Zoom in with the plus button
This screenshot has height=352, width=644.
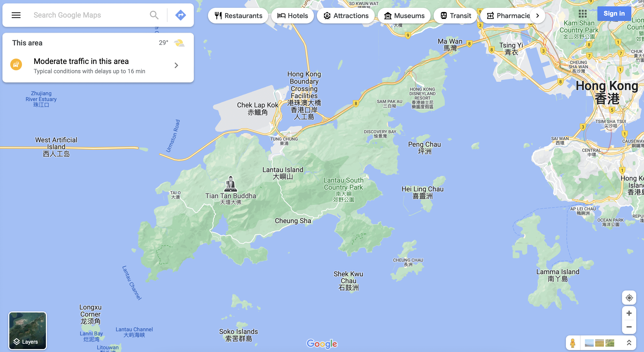tap(629, 313)
